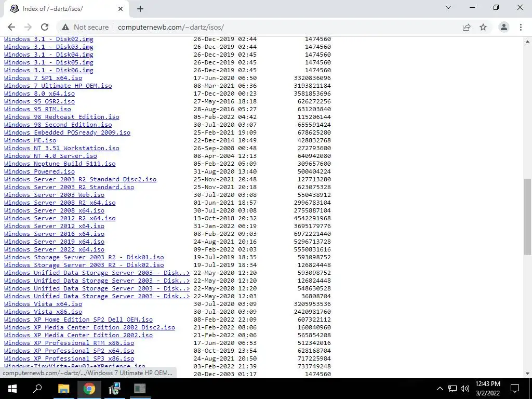532x399 pixels.
Task: Click Windows Vista x64.iso link
Action: [43, 304]
